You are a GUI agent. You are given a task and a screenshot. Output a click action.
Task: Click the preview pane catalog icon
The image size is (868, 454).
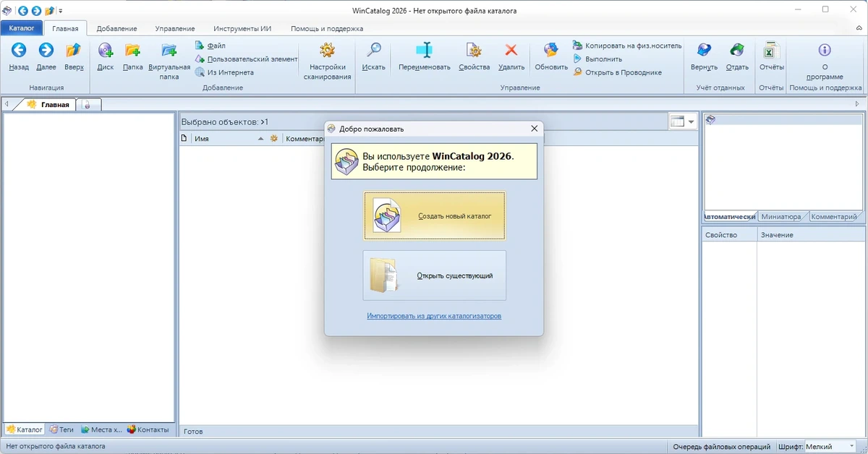coord(711,120)
